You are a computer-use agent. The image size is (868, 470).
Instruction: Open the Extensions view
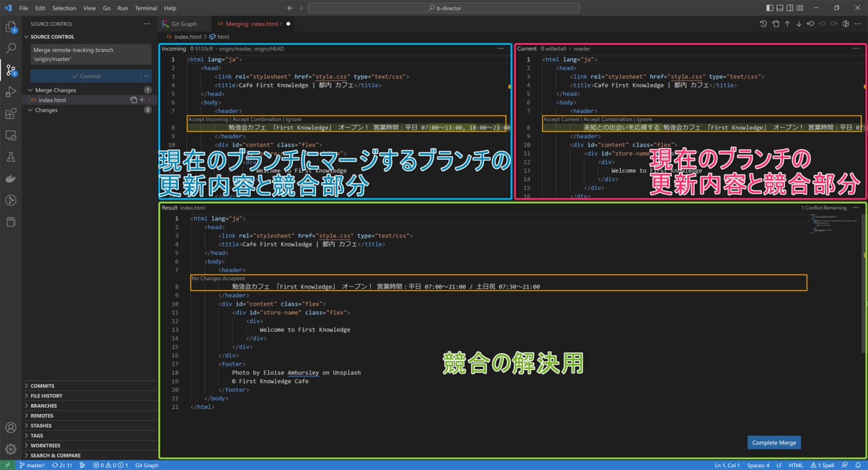pos(11,114)
